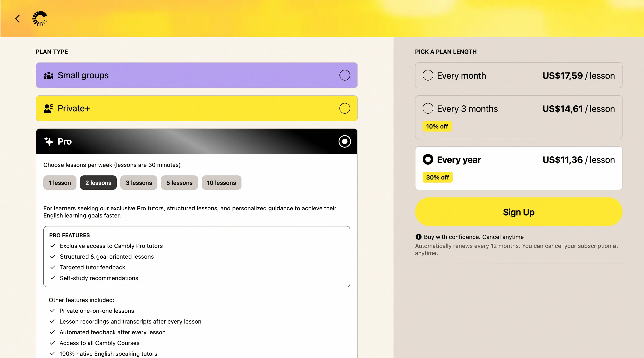
Task: Click the Other features included text
Action: pos(81,300)
